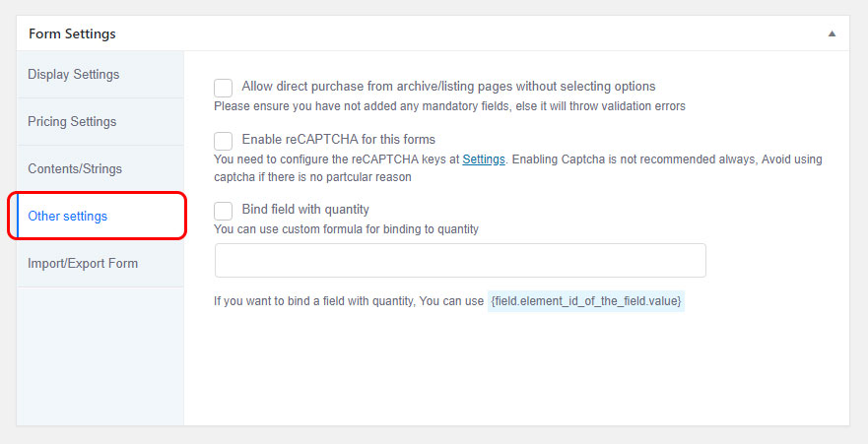
Task: Click the 'Bind field with quantity' label
Action: click(x=305, y=210)
